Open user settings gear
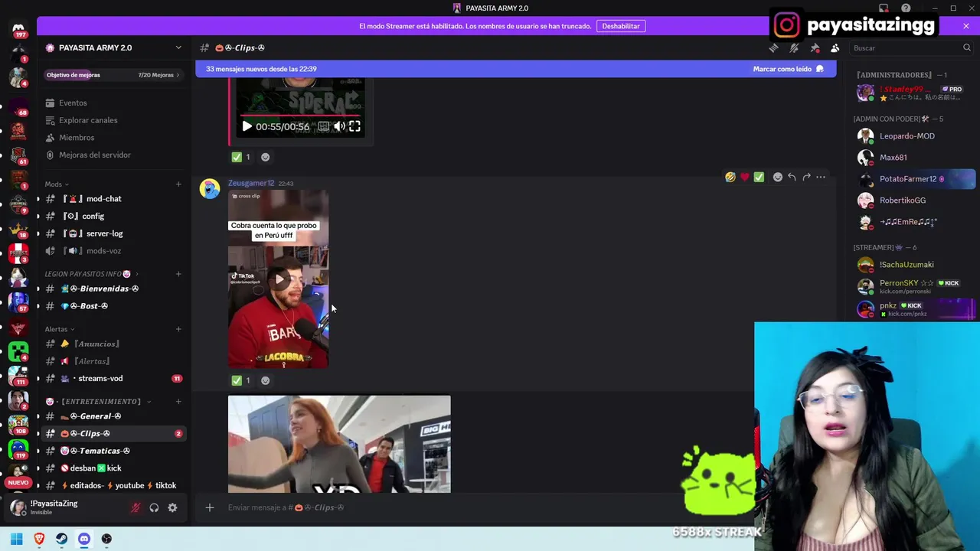980x551 pixels. pyautogui.click(x=172, y=507)
